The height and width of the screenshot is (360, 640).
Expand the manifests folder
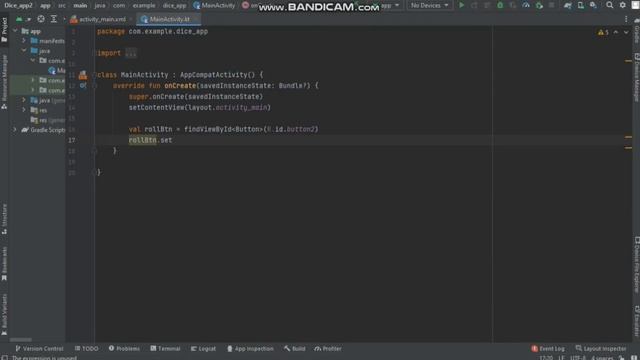(24, 40)
